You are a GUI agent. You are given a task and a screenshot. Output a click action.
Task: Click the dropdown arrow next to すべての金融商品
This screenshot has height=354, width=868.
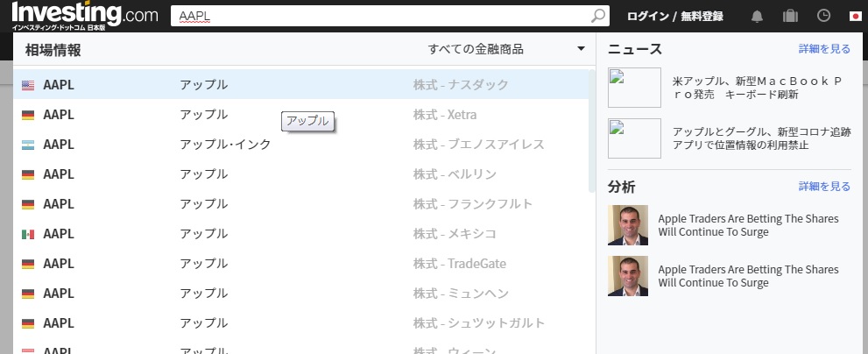(x=581, y=49)
